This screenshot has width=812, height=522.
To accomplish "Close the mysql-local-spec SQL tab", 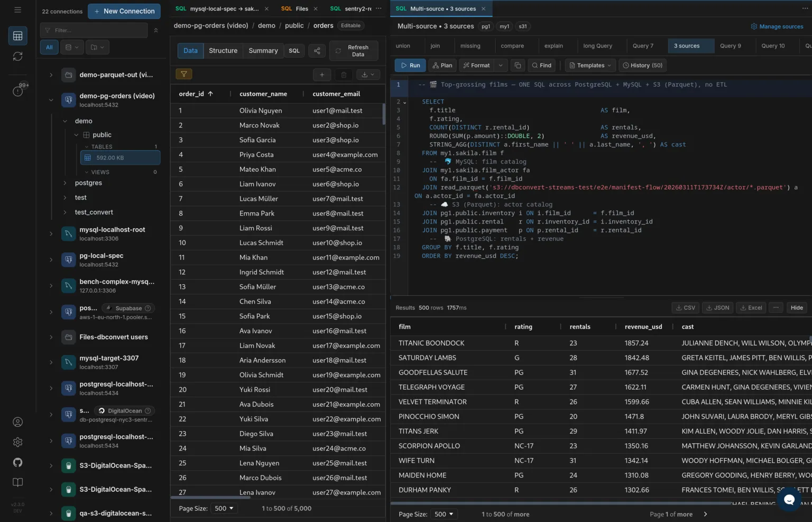I will [x=266, y=9].
